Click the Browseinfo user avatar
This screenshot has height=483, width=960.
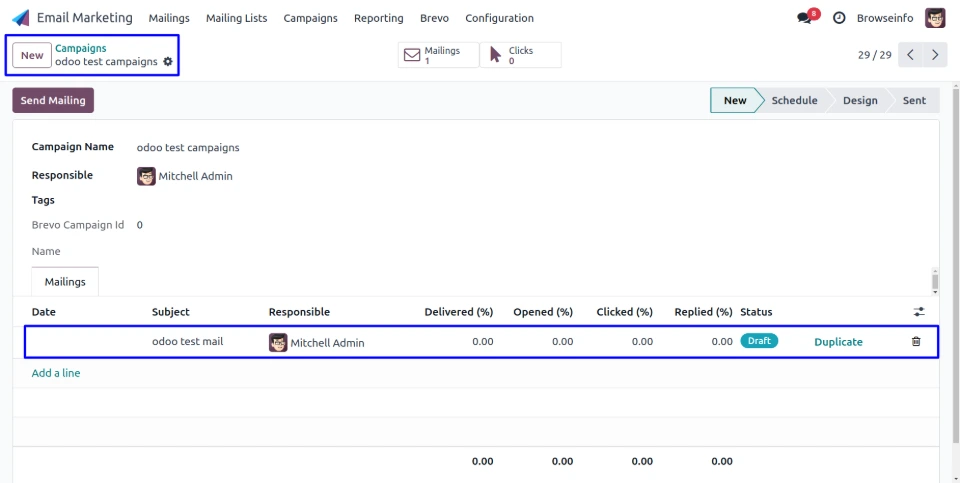pos(935,18)
